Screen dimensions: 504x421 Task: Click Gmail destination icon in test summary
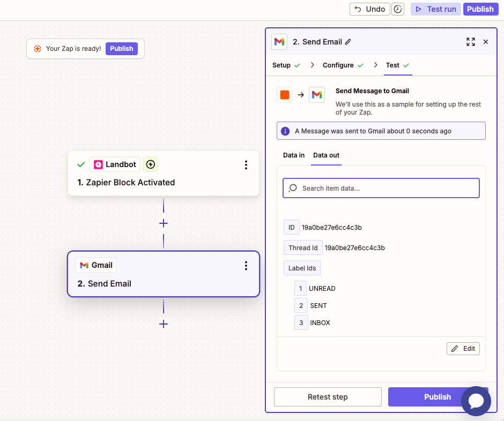click(x=316, y=95)
